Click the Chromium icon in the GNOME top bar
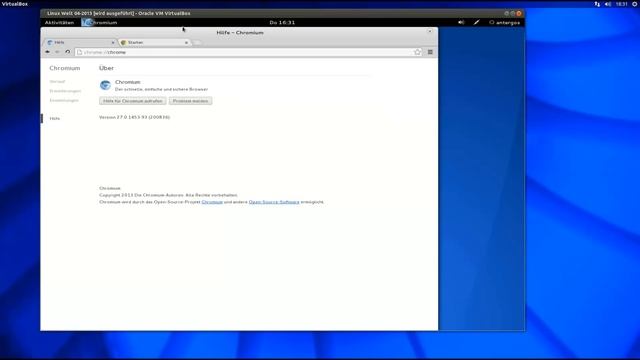The width and height of the screenshot is (640, 360). coord(87,22)
